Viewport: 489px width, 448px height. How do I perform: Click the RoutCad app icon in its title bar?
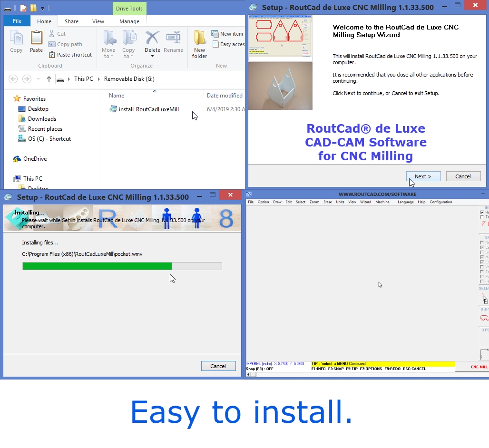click(x=249, y=194)
